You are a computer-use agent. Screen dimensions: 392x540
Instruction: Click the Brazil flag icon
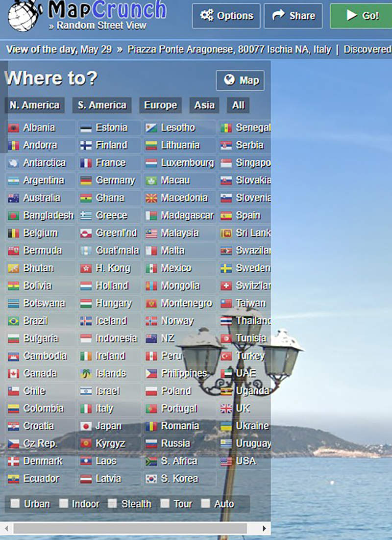tap(14, 321)
